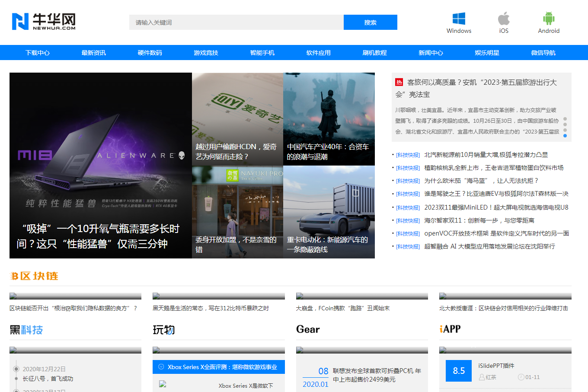The width and height of the screenshot is (588, 392).
Task: Click [科技快报] tag beside 北汽新能源
Action: [408, 155]
